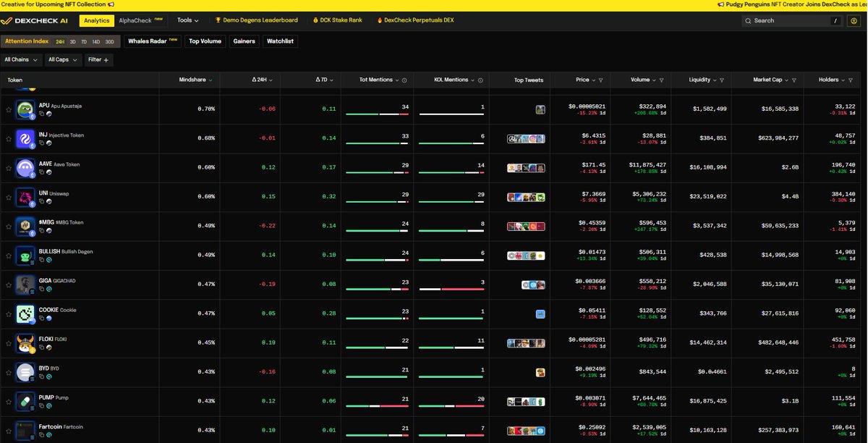This screenshot has height=443, width=868.
Task: Star the APU Apu Apustaja token
Action: pyautogui.click(x=9, y=109)
